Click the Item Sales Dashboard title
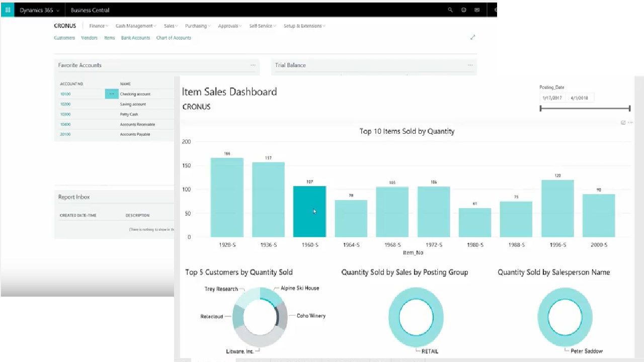The height and width of the screenshot is (362, 644). pyautogui.click(x=229, y=92)
